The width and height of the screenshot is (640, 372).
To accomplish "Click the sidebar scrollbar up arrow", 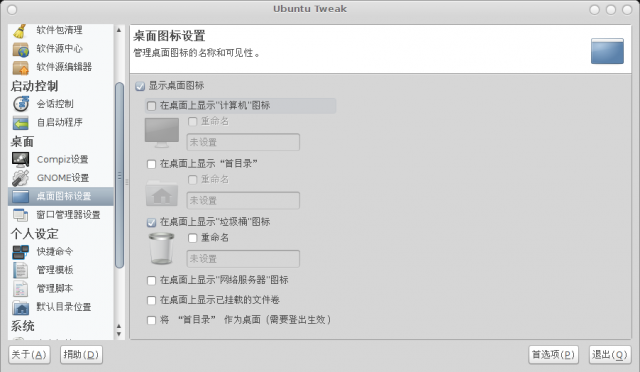I will (119, 30).
